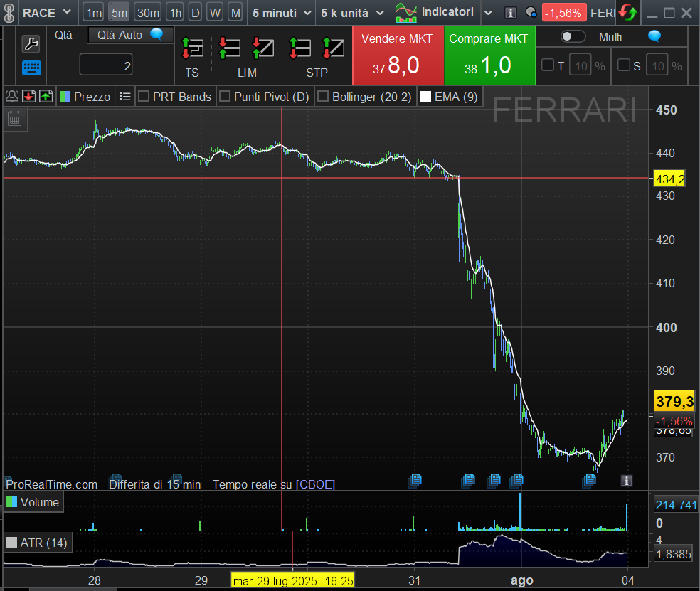This screenshot has width=700, height=591.
Task: Click the alert bell icon
Action: (x=12, y=97)
